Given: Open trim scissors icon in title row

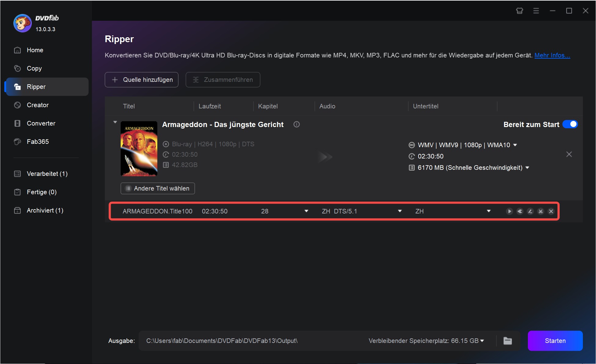Looking at the screenshot, I should click(541, 211).
